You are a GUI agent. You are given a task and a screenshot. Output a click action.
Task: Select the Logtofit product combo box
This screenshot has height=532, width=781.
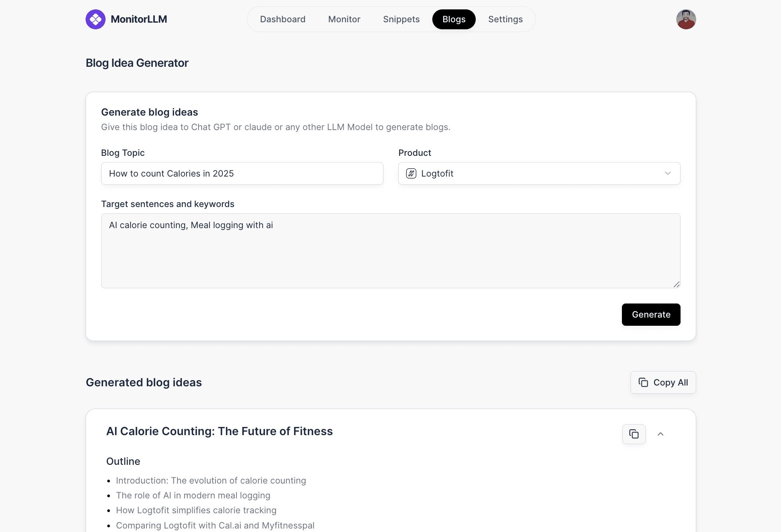pos(539,173)
